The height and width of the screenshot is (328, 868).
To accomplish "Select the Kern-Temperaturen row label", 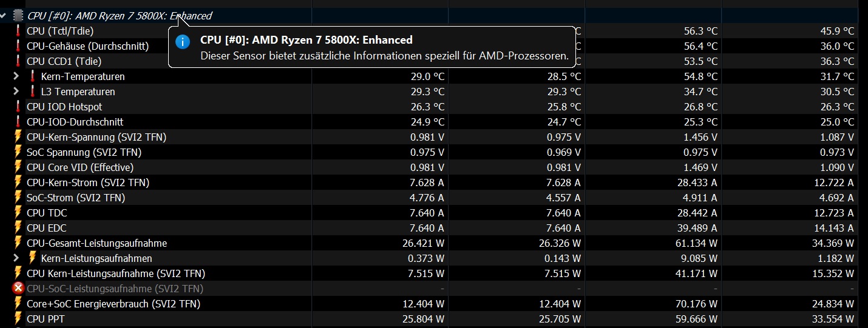I will [x=83, y=76].
